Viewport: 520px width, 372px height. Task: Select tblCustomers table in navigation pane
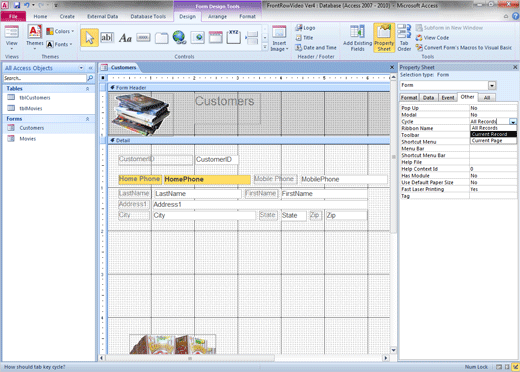35,98
